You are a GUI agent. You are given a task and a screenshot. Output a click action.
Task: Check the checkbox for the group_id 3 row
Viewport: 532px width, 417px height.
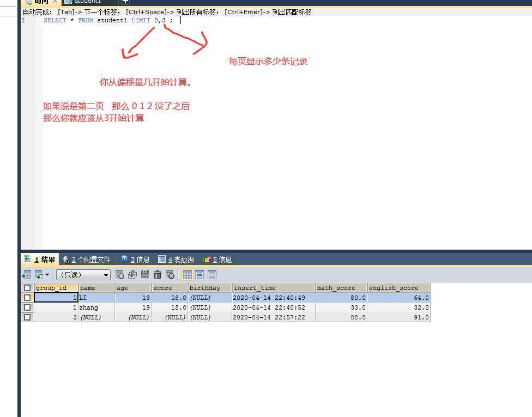pyautogui.click(x=27, y=317)
